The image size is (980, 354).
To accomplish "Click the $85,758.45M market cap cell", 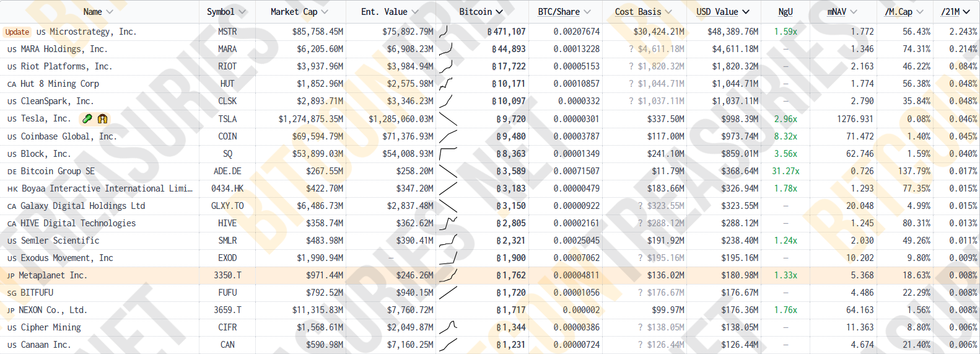I will pos(318,32).
